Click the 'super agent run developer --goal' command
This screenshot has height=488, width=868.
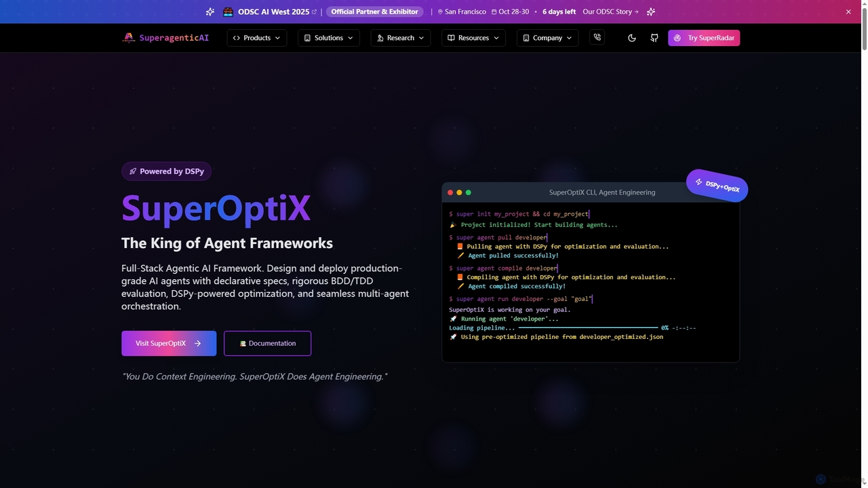click(x=521, y=299)
